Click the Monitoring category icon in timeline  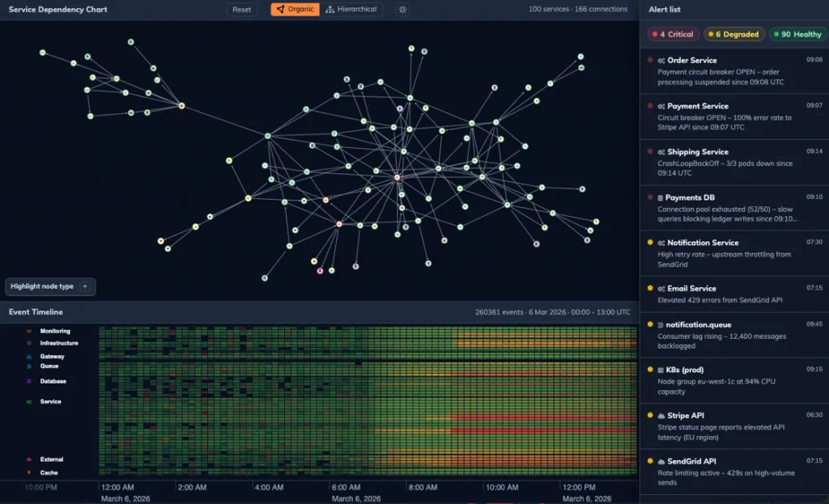pos(29,331)
